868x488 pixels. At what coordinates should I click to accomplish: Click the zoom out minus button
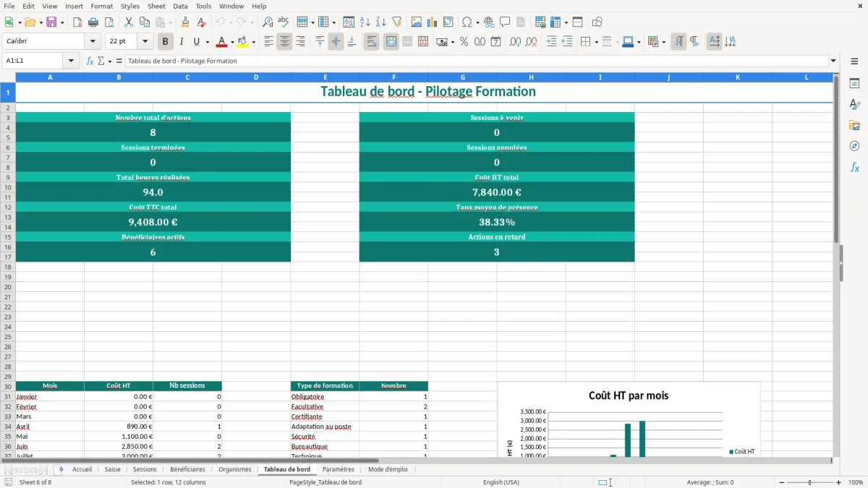(782, 482)
